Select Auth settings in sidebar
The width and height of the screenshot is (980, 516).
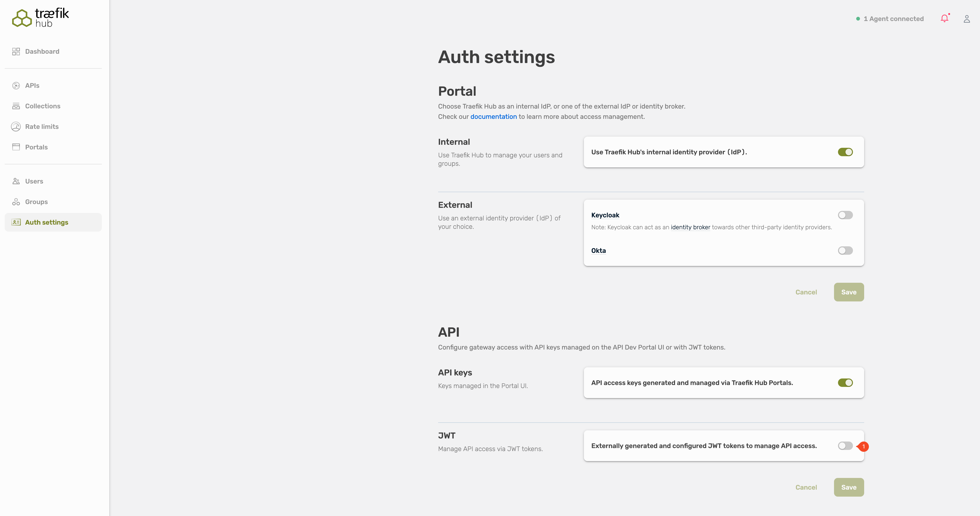point(46,223)
